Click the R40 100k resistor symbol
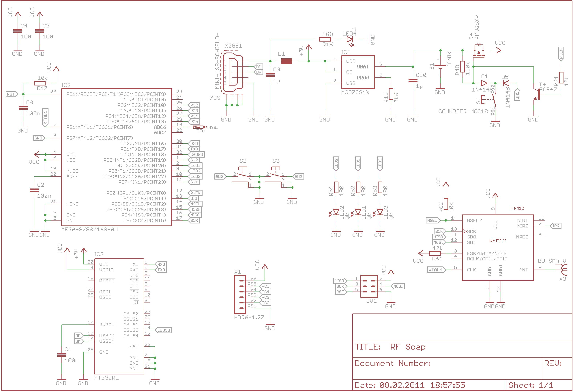This screenshot has width=573, height=392. coord(462,67)
